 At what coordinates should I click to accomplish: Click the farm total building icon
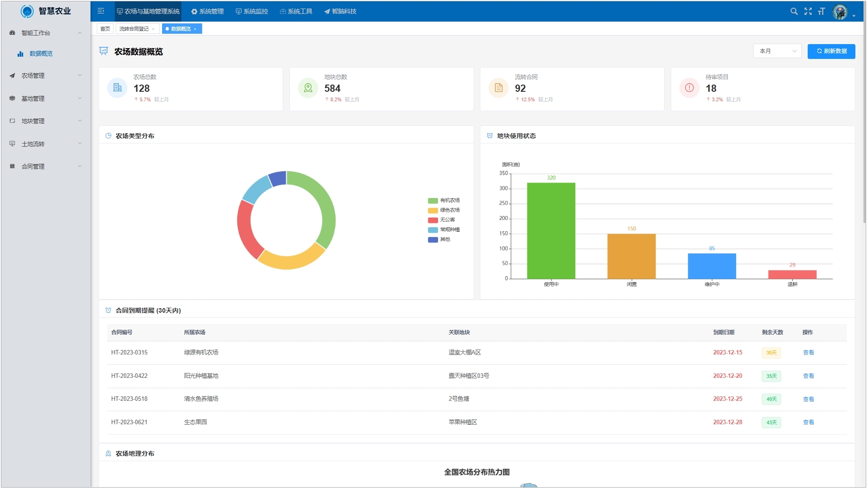tap(117, 88)
